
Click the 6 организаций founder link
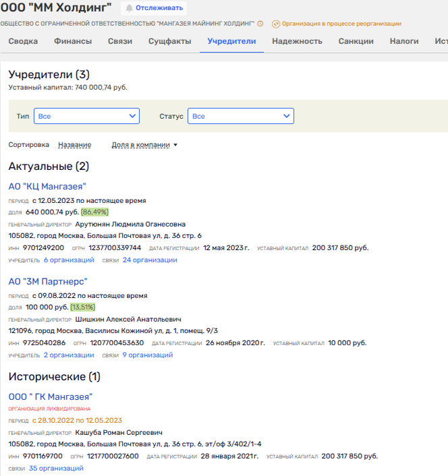click(x=69, y=260)
